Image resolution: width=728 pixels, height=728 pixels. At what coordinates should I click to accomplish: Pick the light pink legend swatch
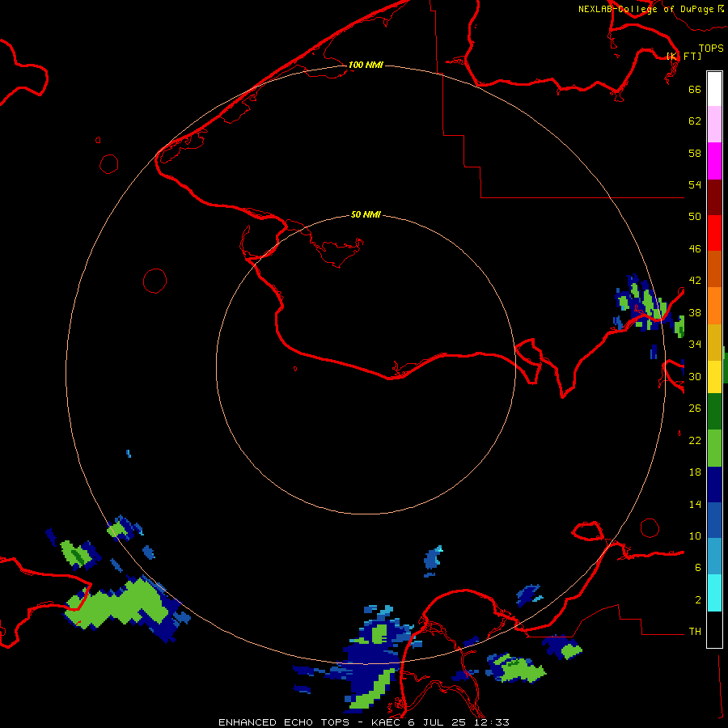[x=714, y=125]
